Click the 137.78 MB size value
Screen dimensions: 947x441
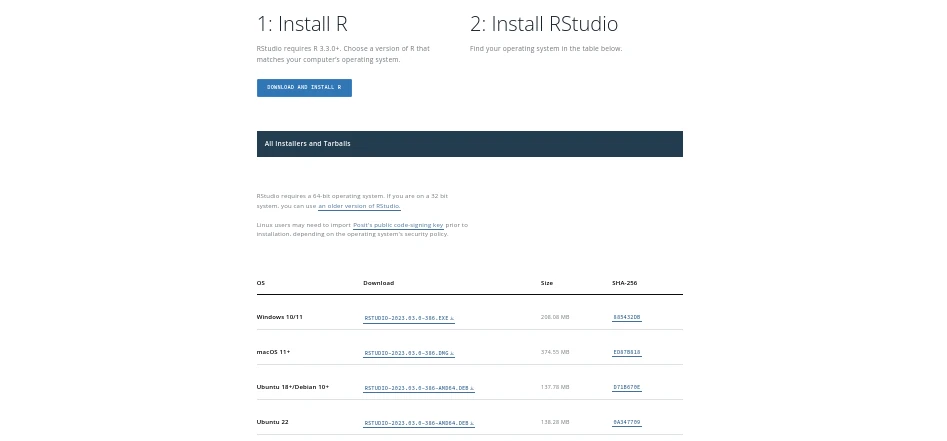tap(555, 387)
